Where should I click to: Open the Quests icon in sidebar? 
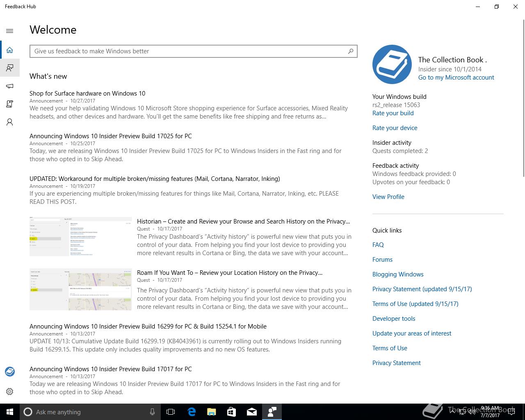tap(10, 104)
